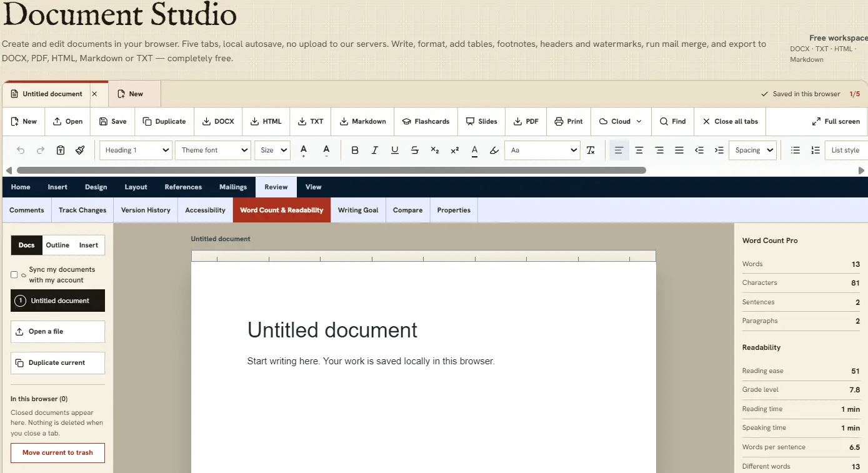Apply subscript formatting
Screen dimensions: 868x473
[x=435, y=150]
